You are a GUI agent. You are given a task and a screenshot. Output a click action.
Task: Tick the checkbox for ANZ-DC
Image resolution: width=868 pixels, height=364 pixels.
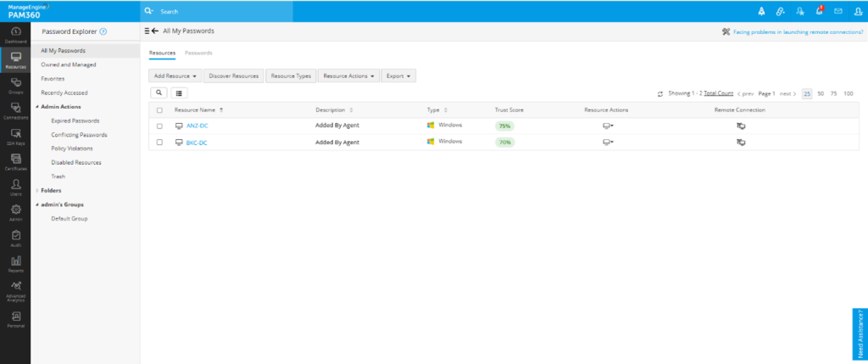tap(159, 126)
